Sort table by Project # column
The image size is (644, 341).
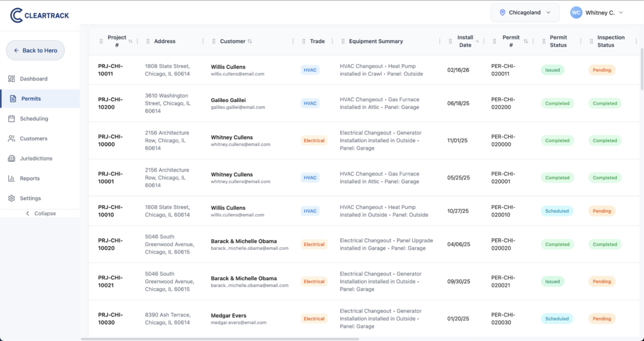coord(130,42)
